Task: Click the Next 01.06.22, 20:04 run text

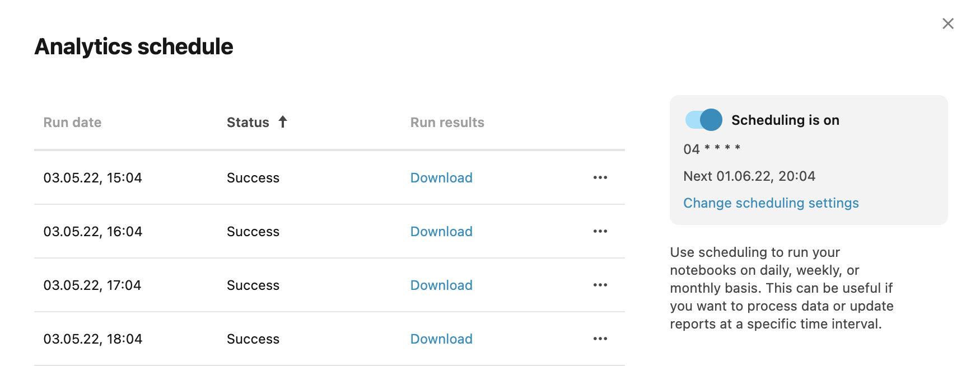Action: coord(749,176)
